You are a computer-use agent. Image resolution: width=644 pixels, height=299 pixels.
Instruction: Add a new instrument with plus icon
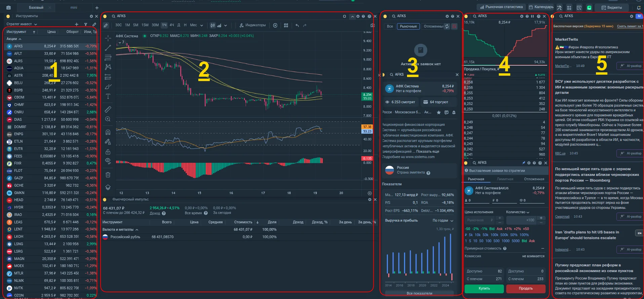[77, 24]
